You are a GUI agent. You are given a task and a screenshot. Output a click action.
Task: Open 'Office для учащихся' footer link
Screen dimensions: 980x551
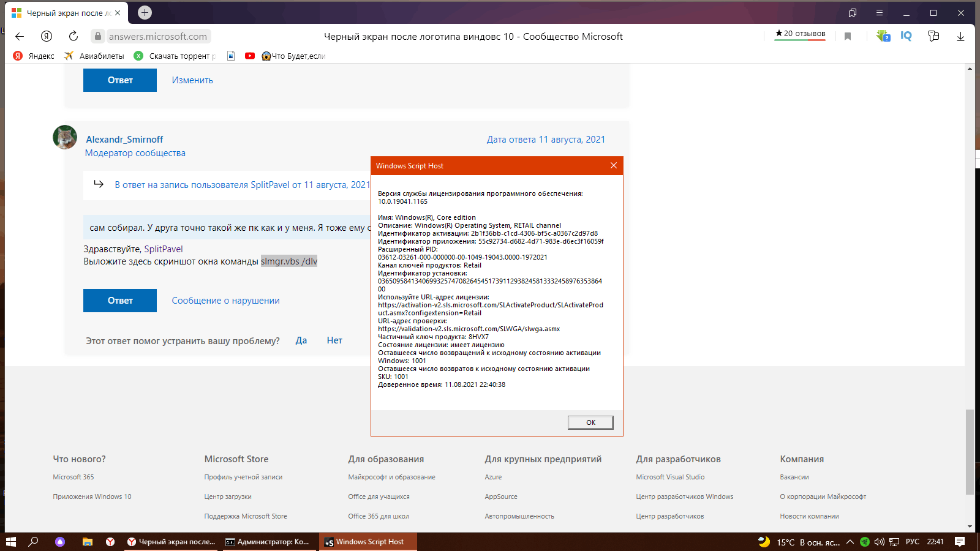(379, 497)
